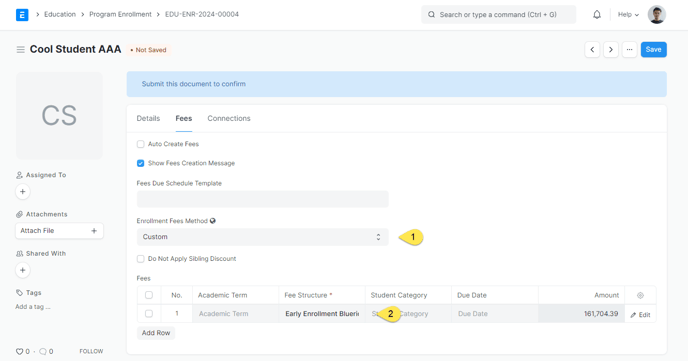Click Add a tag field
Image resolution: width=688 pixels, height=361 pixels.
click(33, 307)
